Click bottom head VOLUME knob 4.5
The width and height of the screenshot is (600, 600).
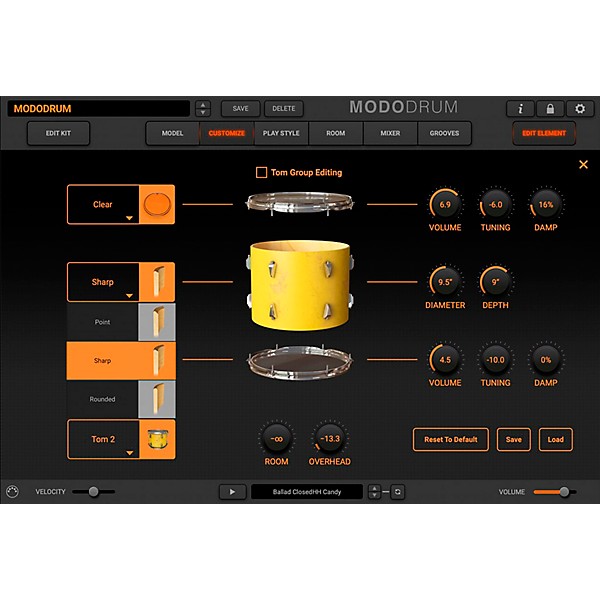445,360
